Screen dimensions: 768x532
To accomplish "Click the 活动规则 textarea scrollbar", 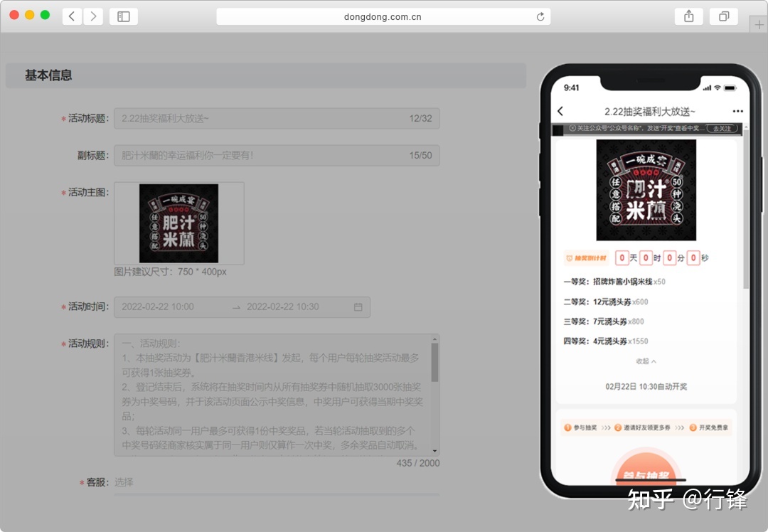I will (x=434, y=363).
